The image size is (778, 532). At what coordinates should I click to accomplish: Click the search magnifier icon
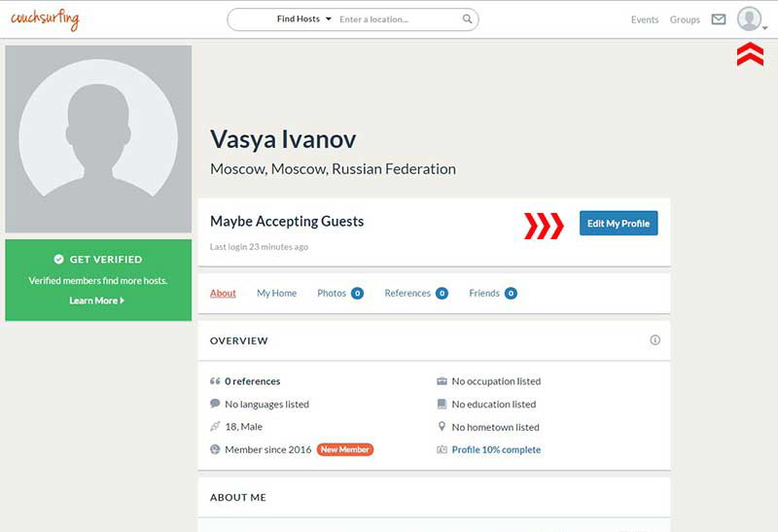click(467, 18)
